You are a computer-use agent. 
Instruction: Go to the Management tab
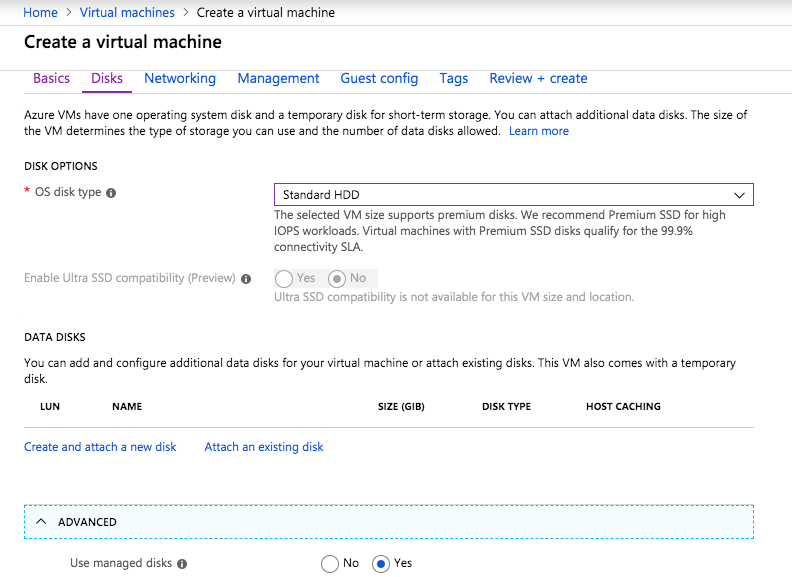(278, 78)
